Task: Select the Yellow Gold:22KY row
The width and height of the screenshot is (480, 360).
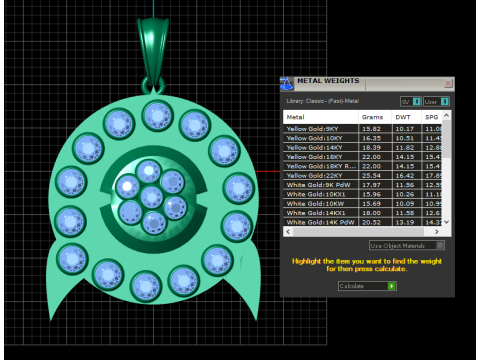Action: [363, 175]
